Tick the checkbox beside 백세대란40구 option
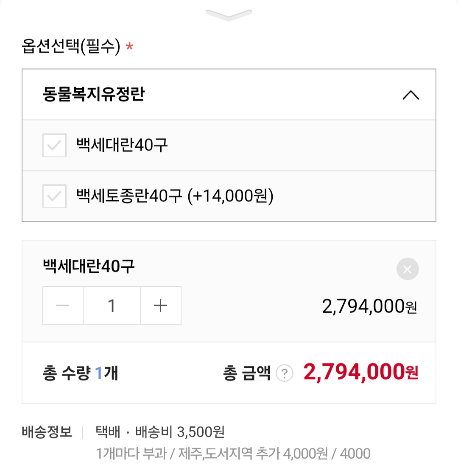The height and width of the screenshot is (476, 458). pyautogui.click(x=54, y=146)
